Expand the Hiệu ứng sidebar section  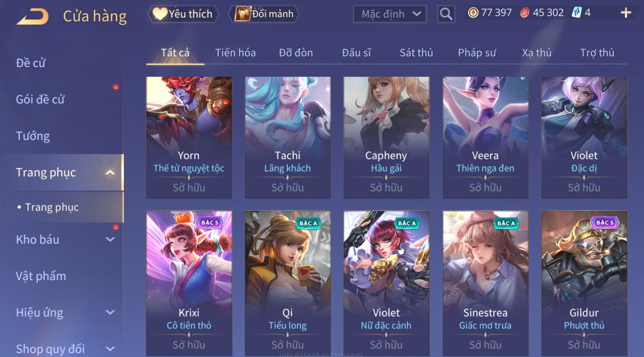[x=110, y=313]
